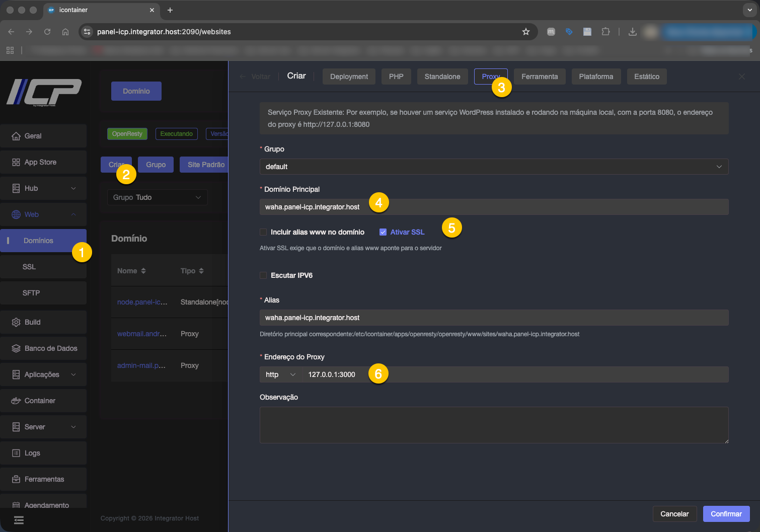Open Banco de Dados section
The height and width of the screenshot is (532, 760).
pyautogui.click(x=50, y=348)
